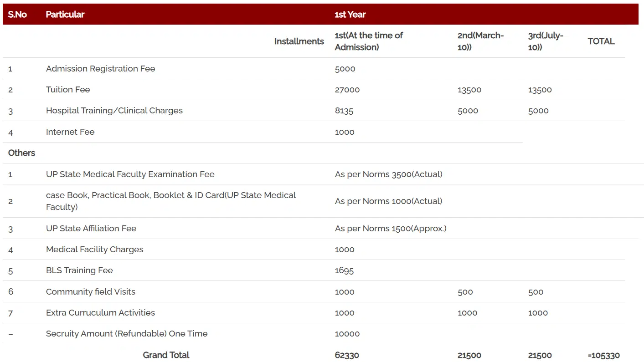Click the Particular column header
The image size is (644, 362).
point(65,15)
